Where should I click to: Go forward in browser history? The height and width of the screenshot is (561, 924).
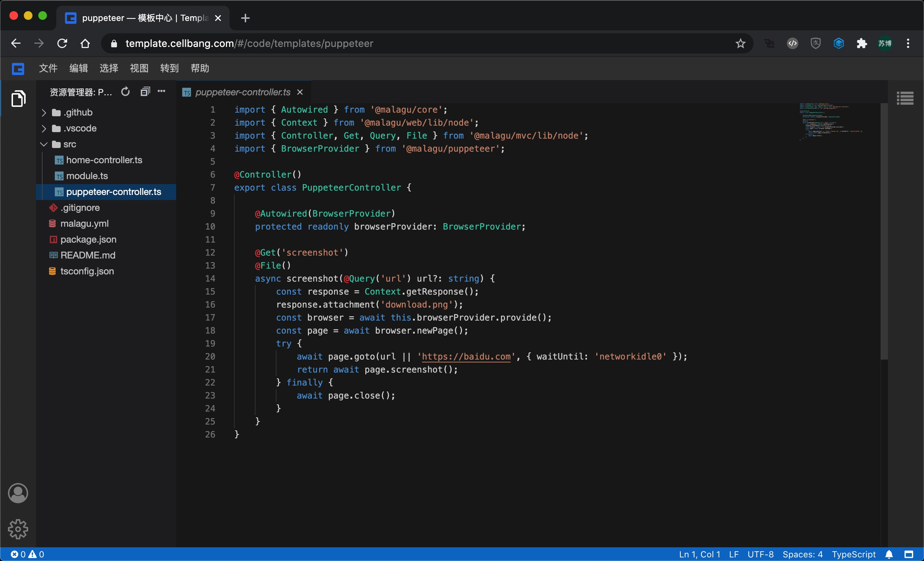[39, 43]
